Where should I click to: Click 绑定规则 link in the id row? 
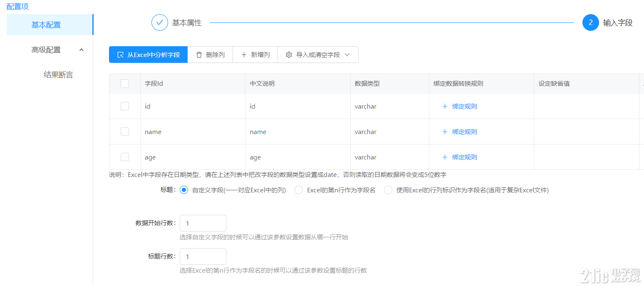pos(465,106)
